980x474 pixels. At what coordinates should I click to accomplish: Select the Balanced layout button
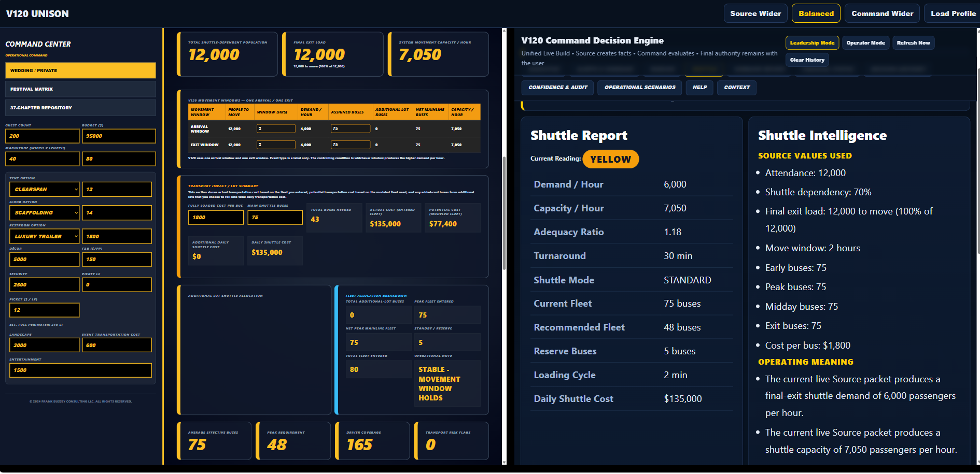pyautogui.click(x=816, y=13)
